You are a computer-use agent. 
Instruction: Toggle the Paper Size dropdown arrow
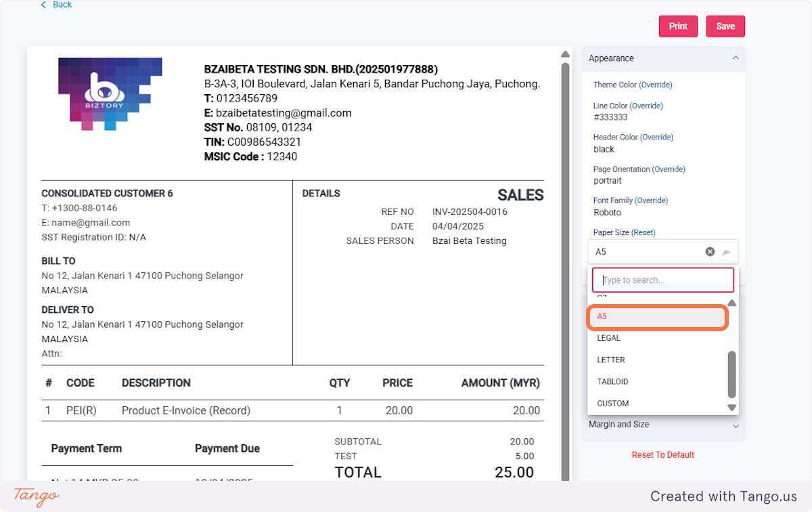point(727,252)
